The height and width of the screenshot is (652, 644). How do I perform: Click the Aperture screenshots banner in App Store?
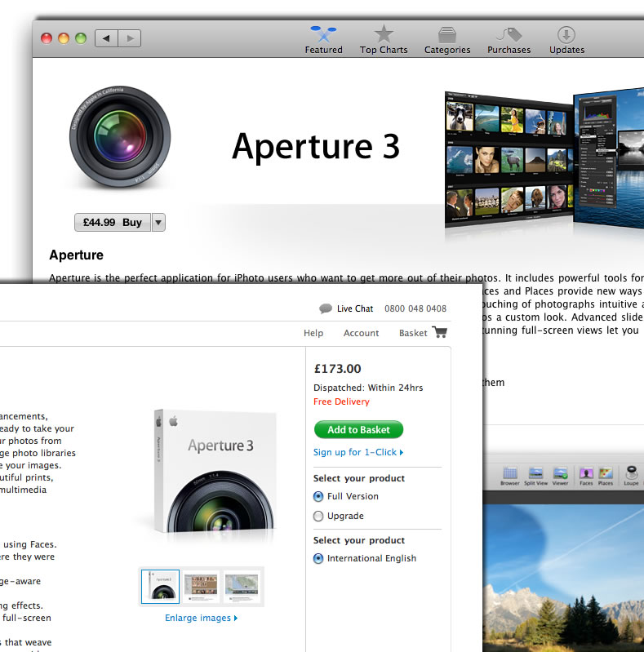(x=544, y=159)
